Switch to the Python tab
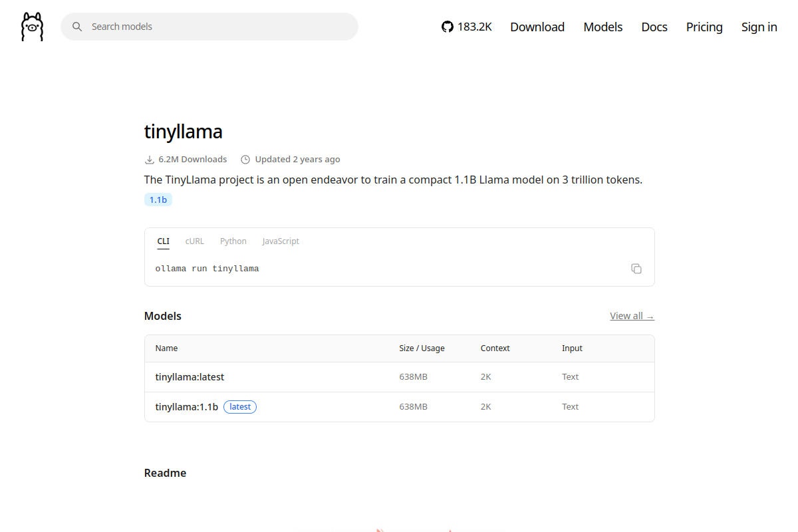 point(233,241)
